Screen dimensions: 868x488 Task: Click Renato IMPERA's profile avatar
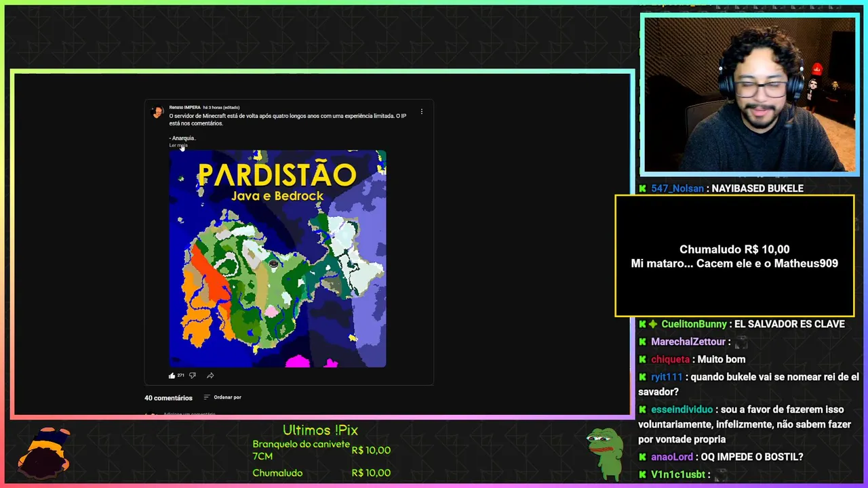click(157, 112)
